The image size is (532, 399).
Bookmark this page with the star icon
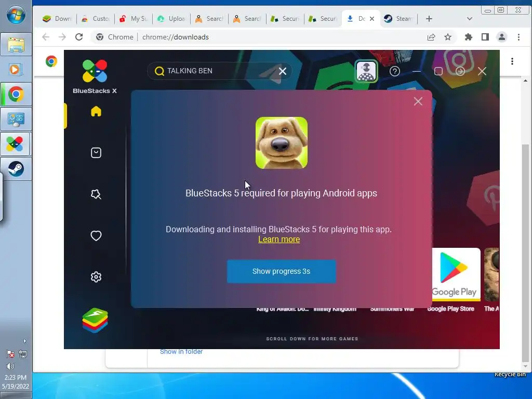click(448, 37)
